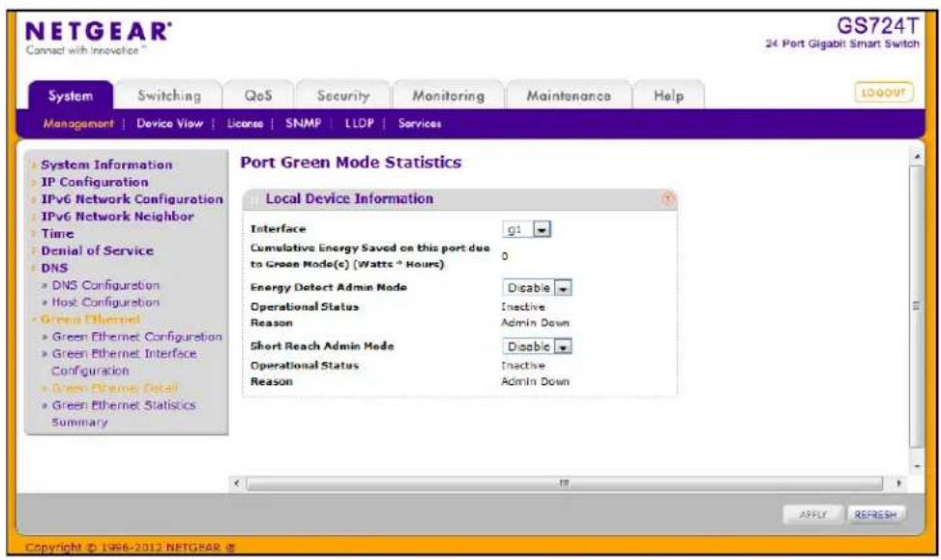Open the DNS Configuration link

pyautogui.click(x=105, y=285)
